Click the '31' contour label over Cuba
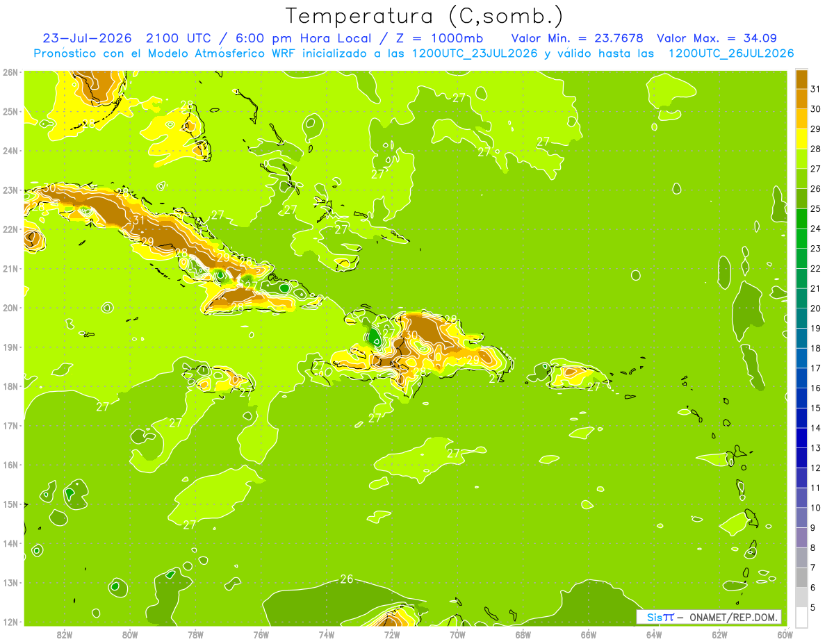The height and width of the screenshot is (644, 834). [138, 220]
